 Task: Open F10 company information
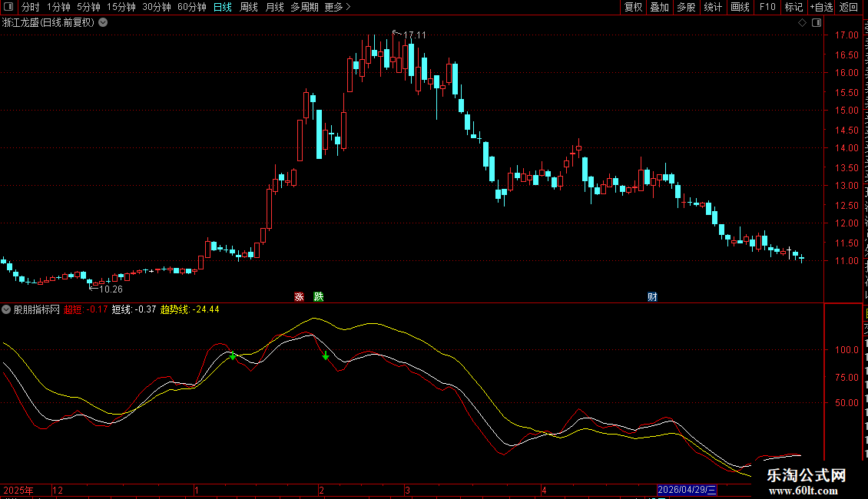click(767, 7)
